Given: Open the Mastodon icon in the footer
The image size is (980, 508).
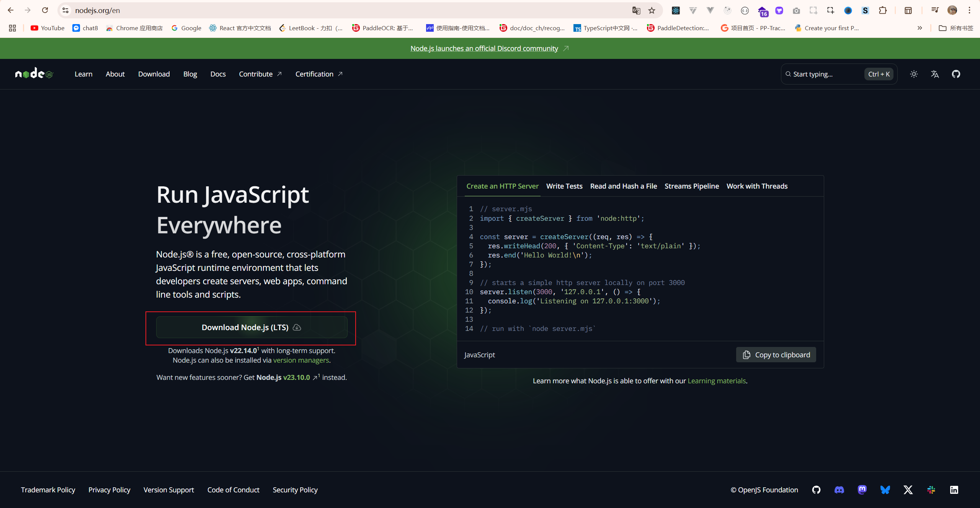Looking at the screenshot, I should pyautogui.click(x=862, y=490).
